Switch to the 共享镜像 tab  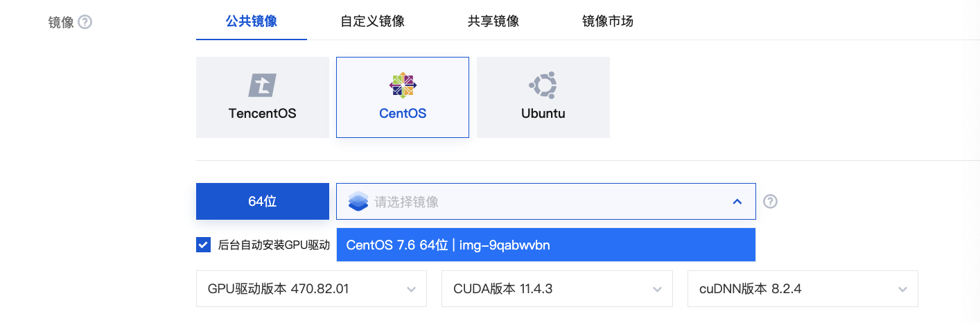(493, 21)
